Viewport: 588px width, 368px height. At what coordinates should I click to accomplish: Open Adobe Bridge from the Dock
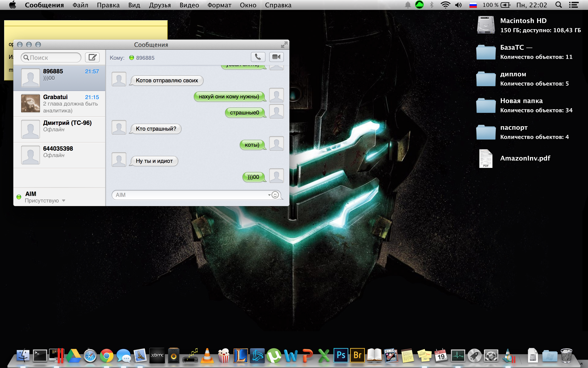[x=357, y=355]
